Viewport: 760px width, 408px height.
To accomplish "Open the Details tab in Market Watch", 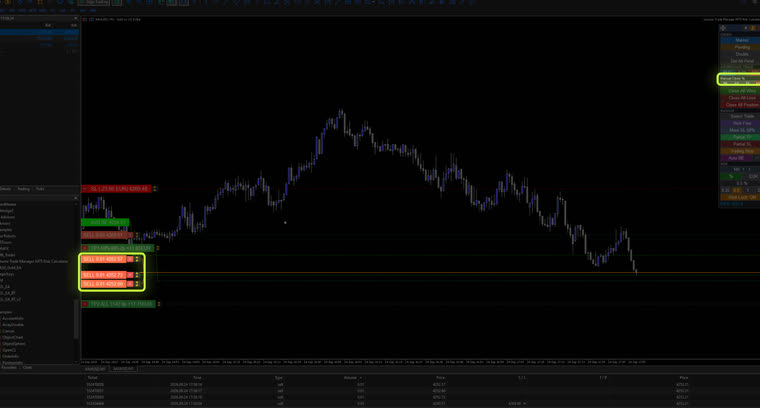I will [x=6, y=189].
